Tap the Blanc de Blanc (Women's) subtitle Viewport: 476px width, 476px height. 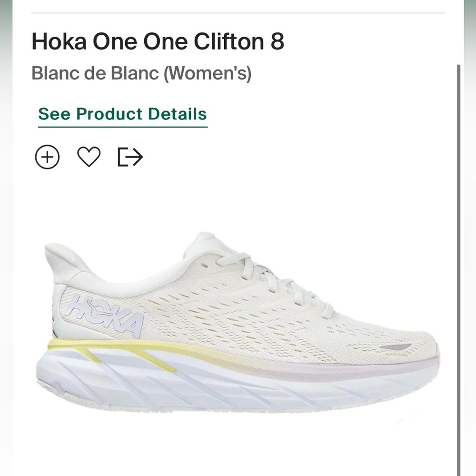coord(141,74)
